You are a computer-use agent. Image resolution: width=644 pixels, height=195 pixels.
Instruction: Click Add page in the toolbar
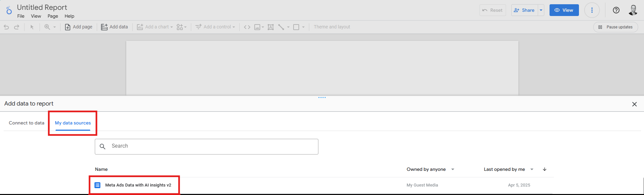tap(78, 27)
